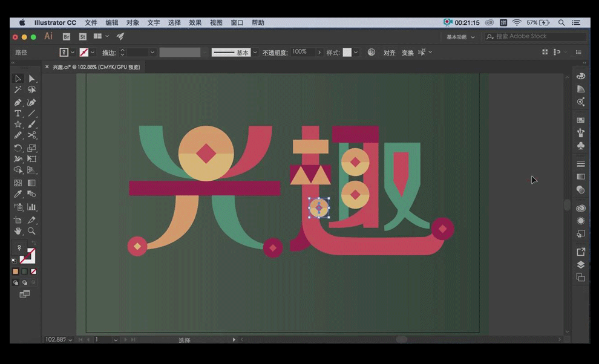This screenshot has width=599, height=364.
Task: Open Adobe Bridge via Br icon
Action: coord(67,37)
